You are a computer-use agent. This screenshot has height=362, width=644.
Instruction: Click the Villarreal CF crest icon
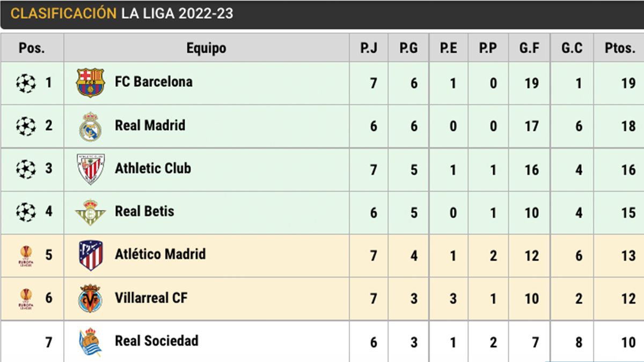click(90, 299)
